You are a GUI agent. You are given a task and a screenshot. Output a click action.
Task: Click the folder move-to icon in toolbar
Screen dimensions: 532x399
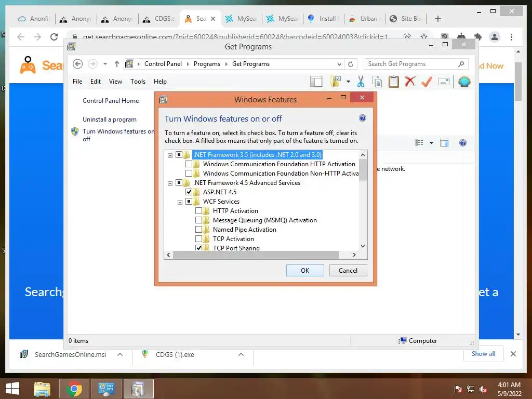336,82
